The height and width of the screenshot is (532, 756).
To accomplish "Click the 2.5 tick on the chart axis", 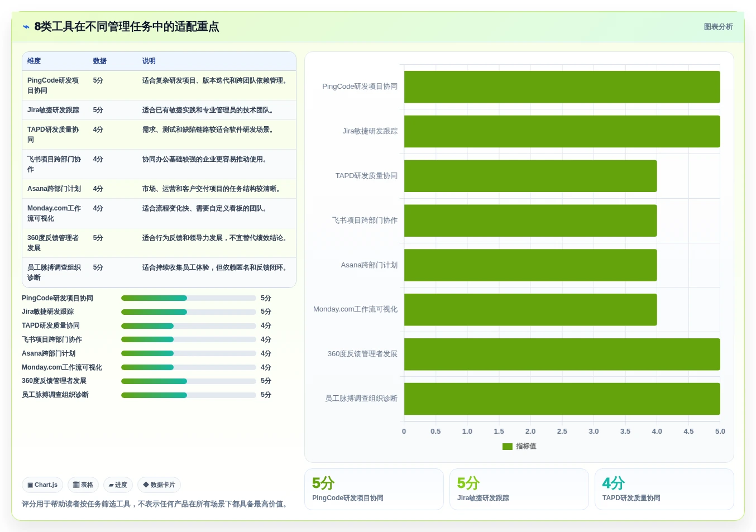I will tap(562, 432).
